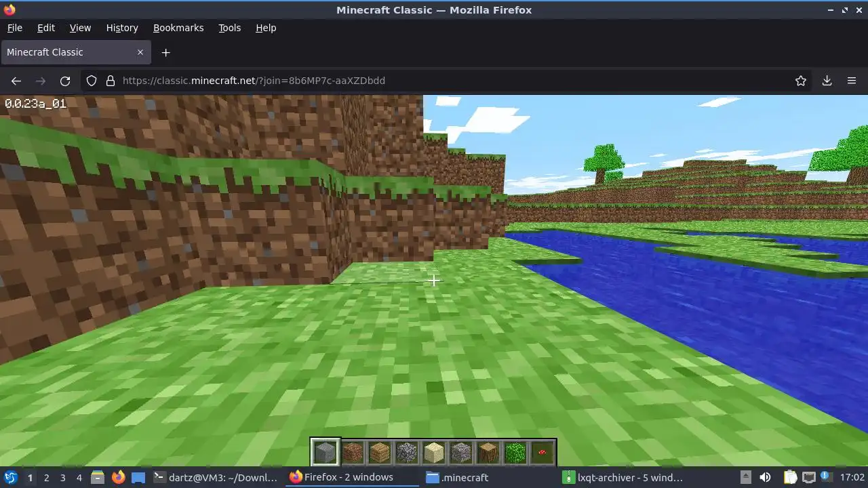
Task: Select the red mushroom in the hotbar
Action: (x=542, y=452)
